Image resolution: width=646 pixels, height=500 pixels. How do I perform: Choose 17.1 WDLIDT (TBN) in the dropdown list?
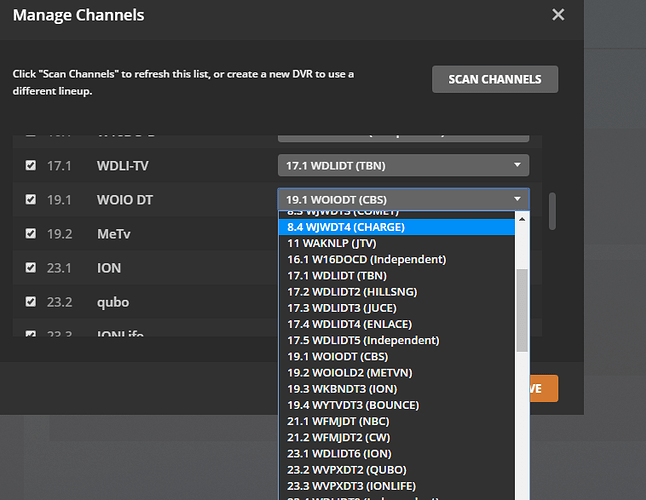point(397,276)
